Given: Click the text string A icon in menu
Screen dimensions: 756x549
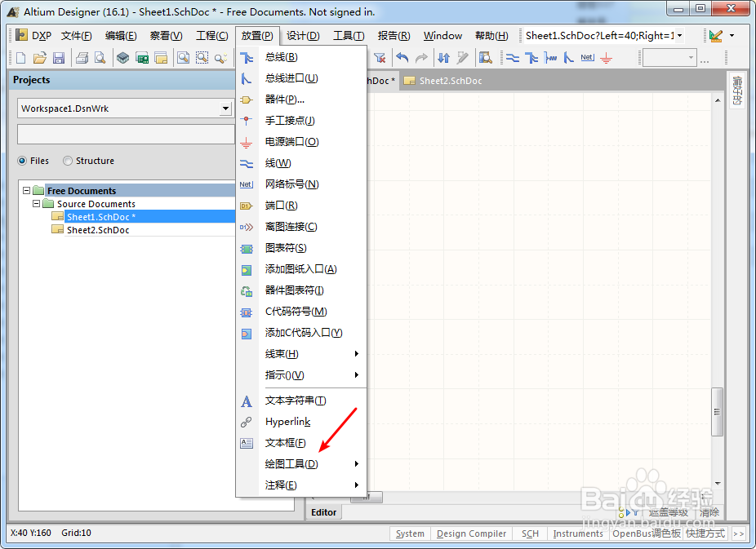Looking at the screenshot, I should click(247, 401).
